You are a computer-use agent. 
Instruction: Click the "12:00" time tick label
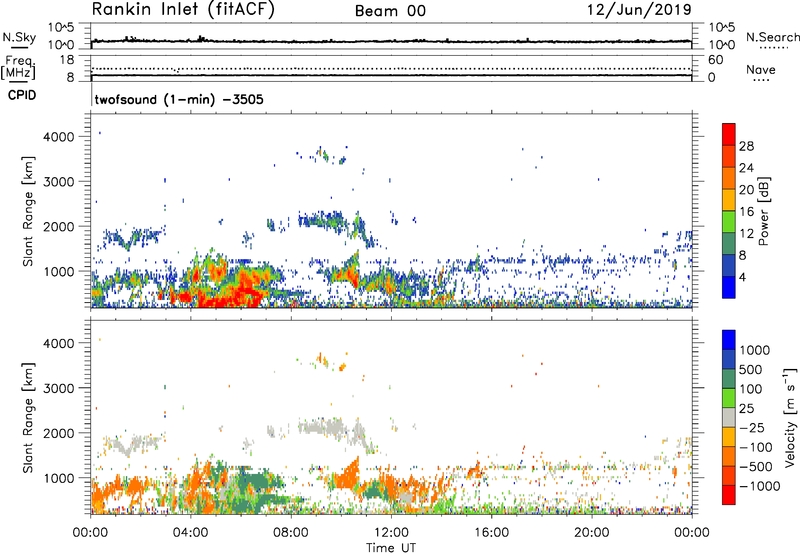pos(391,533)
